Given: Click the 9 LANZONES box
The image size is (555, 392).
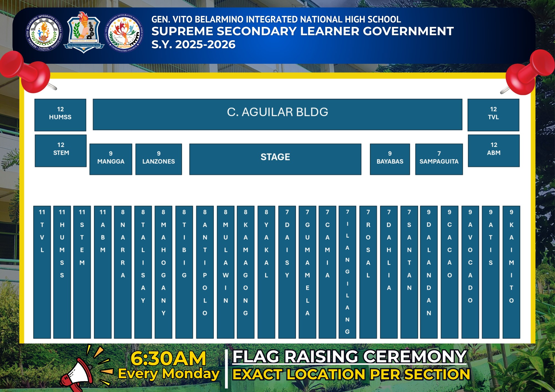Looking at the screenshot, I should (159, 159).
